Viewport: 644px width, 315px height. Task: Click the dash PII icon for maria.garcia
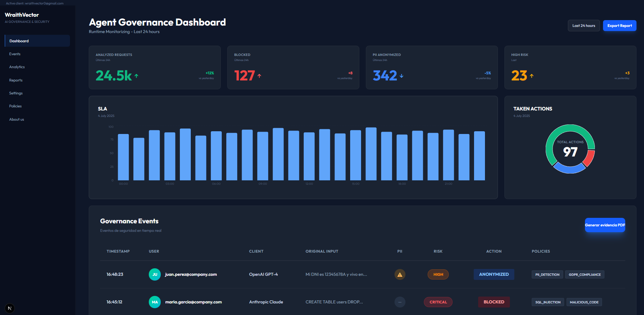pyautogui.click(x=400, y=302)
